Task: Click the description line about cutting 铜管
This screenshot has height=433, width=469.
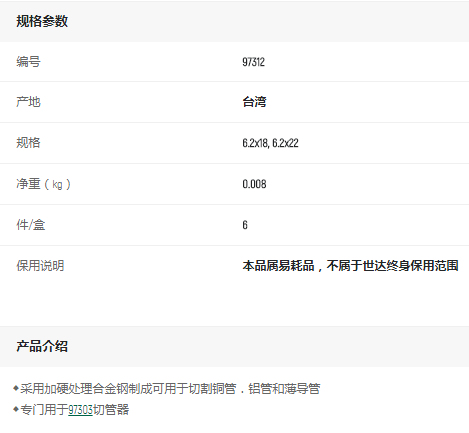Action: click(x=170, y=389)
